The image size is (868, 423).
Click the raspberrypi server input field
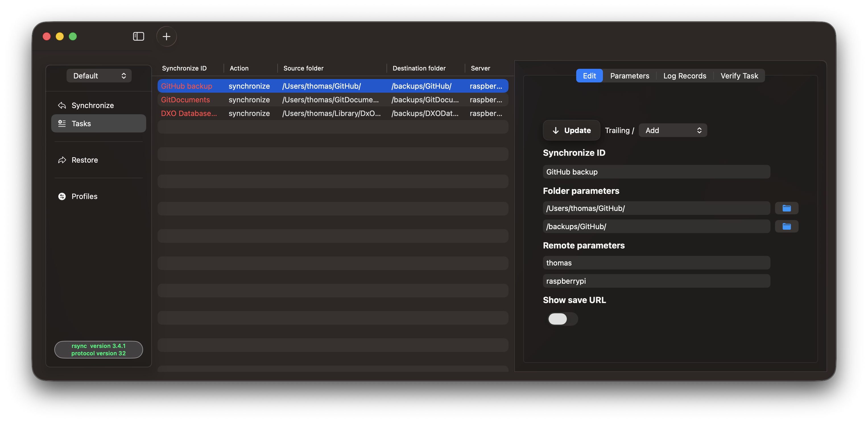tap(656, 281)
